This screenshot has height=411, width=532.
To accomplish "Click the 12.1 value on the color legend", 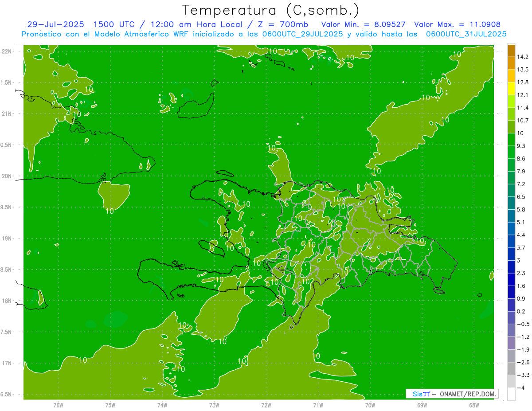I will coord(523,95).
